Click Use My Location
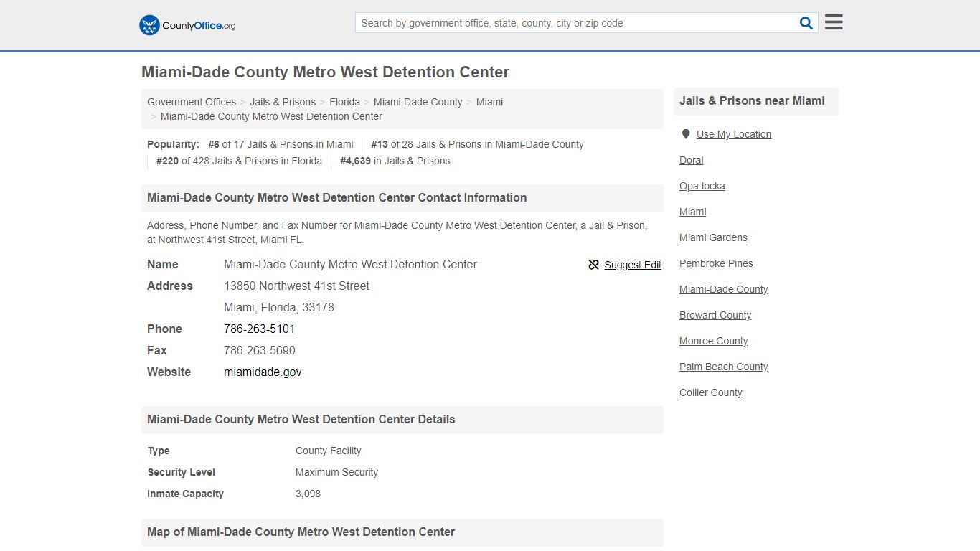Image resolution: width=980 pixels, height=551 pixels. [734, 134]
